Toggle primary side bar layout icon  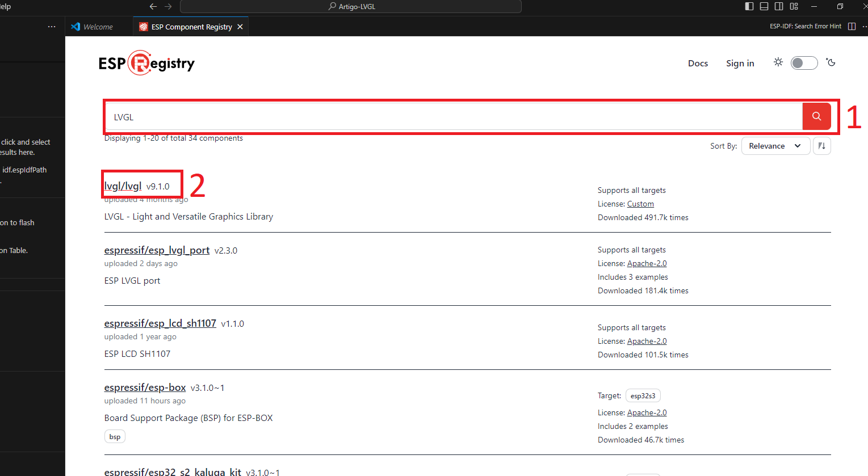coord(749,6)
